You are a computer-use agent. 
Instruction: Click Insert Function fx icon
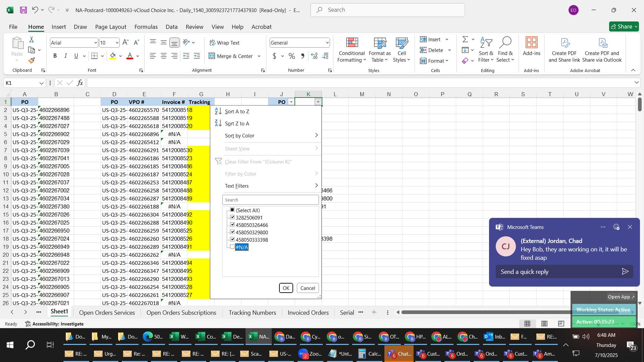(80, 83)
